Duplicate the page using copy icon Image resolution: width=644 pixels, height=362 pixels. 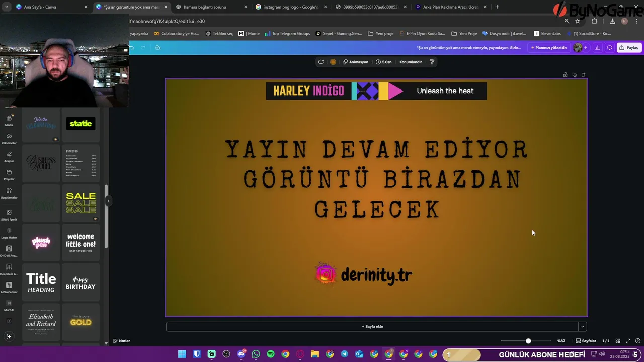pyautogui.click(x=575, y=75)
